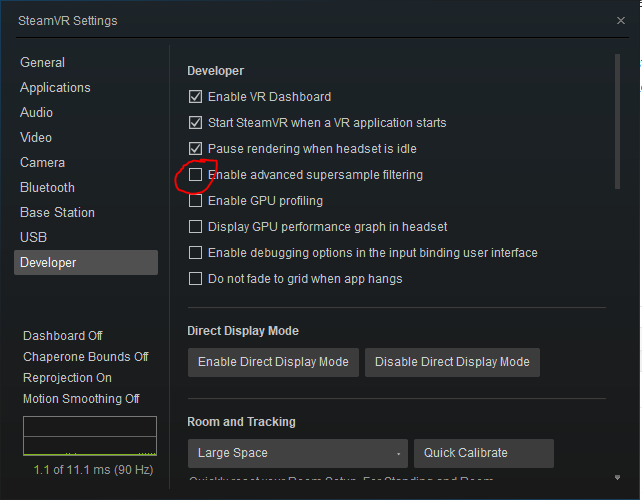Click the 1.1 of 11.1 ms frame time text
Image resolution: width=642 pixels, height=501 pixels.
point(93,469)
